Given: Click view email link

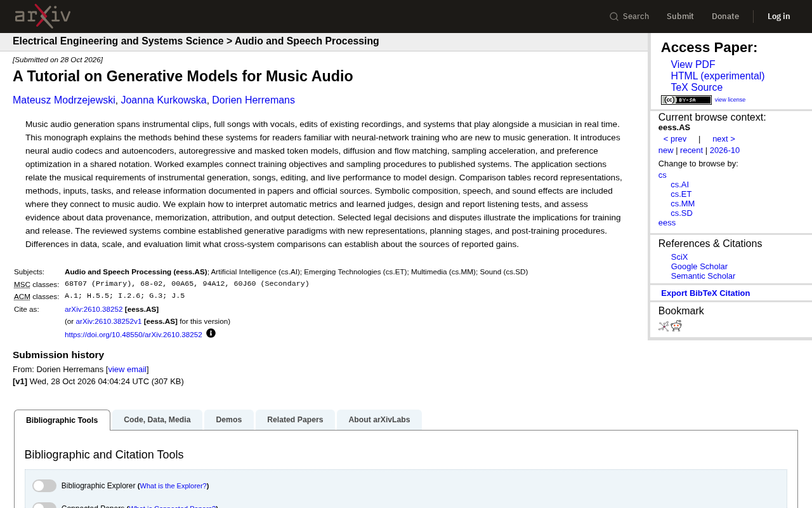Looking at the screenshot, I should click(x=128, y=370).
